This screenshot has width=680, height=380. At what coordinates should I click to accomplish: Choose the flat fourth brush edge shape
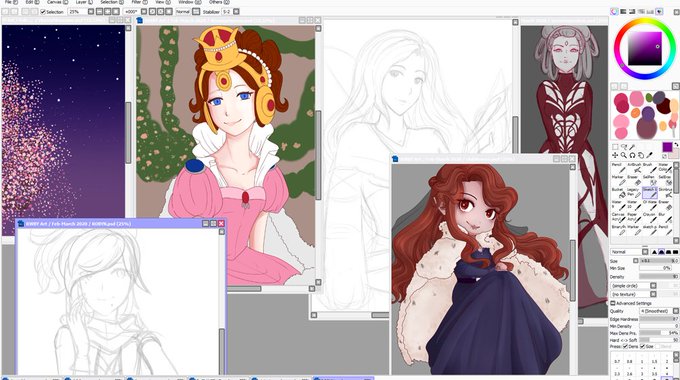tap(676, 252)
